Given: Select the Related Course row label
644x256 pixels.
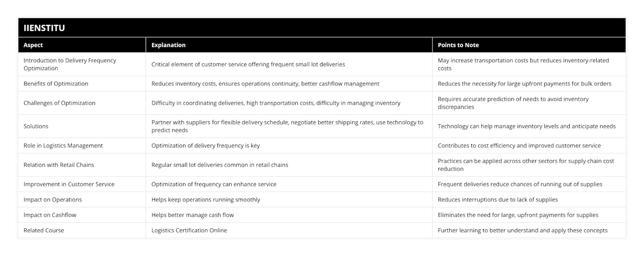Looking at the screenshot, I should [44, 230].
